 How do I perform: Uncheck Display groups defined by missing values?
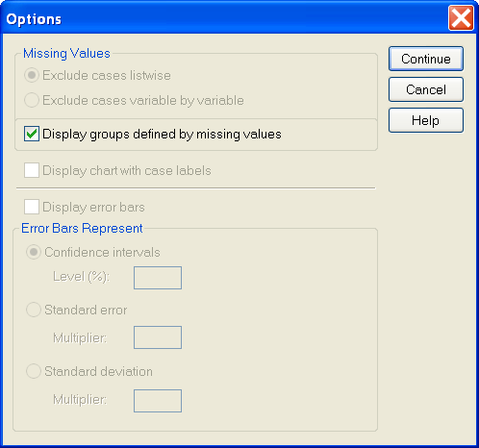click(x=32, y=134)
